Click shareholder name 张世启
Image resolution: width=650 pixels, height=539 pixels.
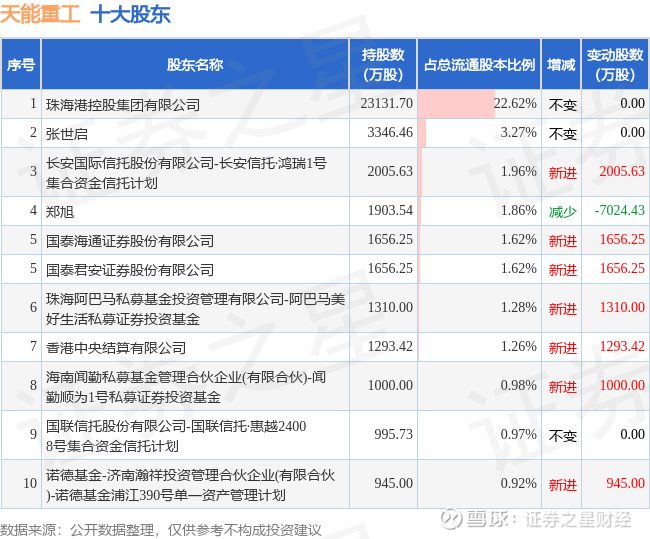(67, 134)
